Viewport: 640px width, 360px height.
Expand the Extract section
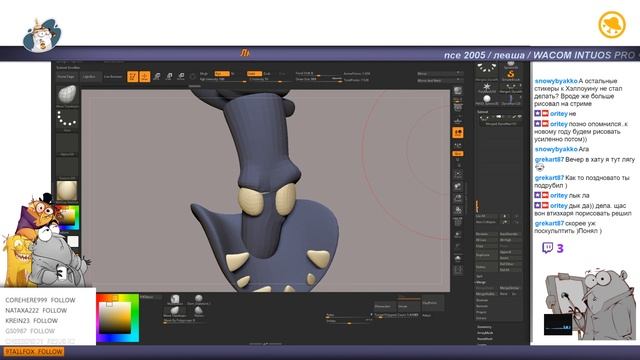click(482, 318)
